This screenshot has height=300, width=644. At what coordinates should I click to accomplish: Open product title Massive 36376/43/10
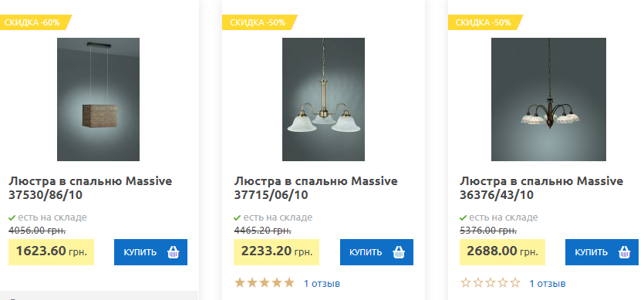541,188
